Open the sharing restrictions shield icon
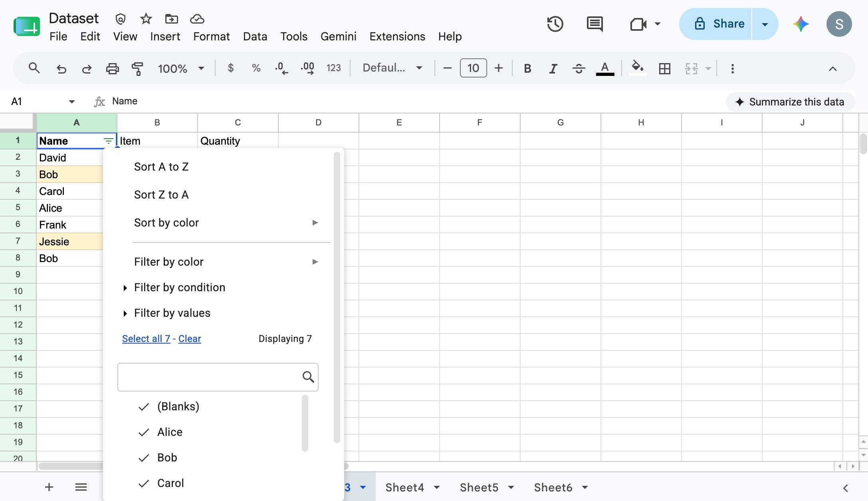The image size is (868, 501). pos(121,19)
